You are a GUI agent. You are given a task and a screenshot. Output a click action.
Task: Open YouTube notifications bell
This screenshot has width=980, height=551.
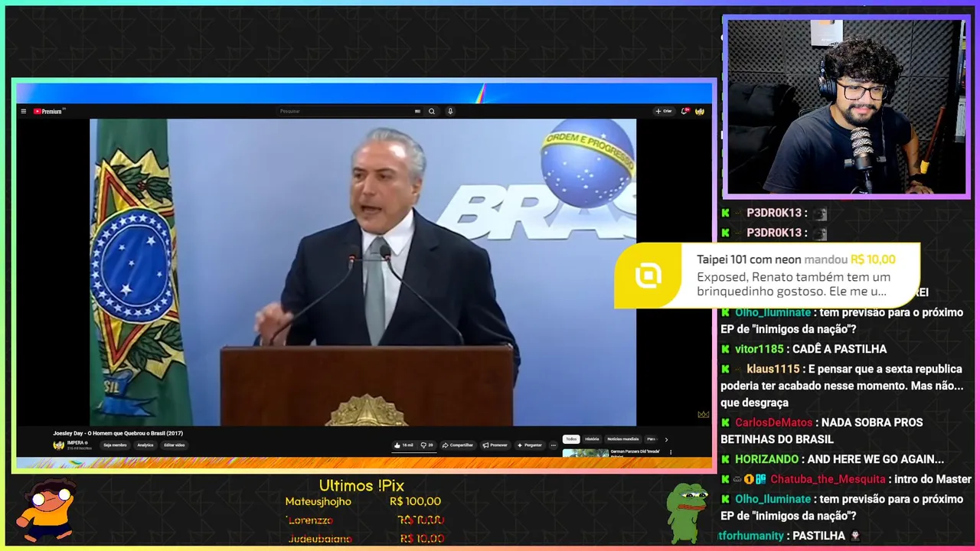684,111
